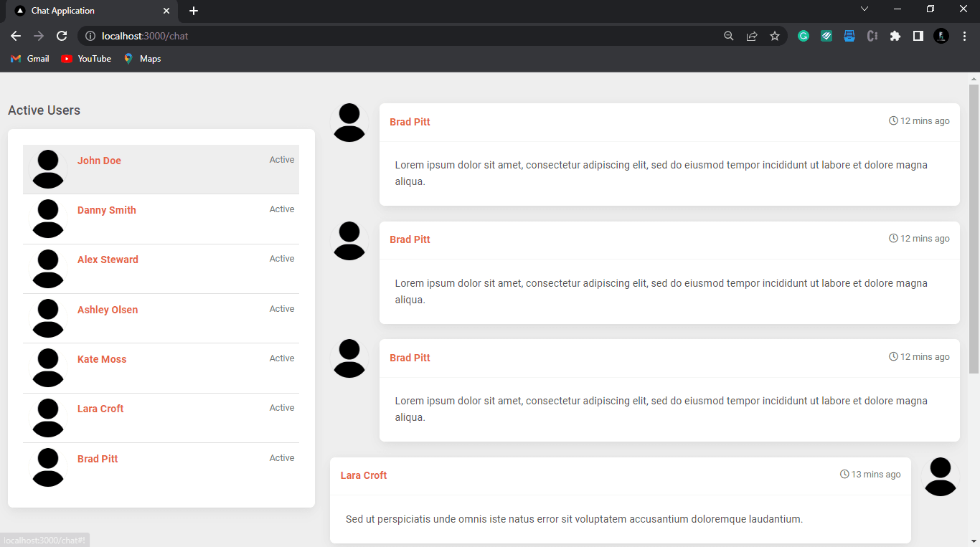The image size is (980, 547).
Task: Open a new browser tab
Action: point(194,11)
